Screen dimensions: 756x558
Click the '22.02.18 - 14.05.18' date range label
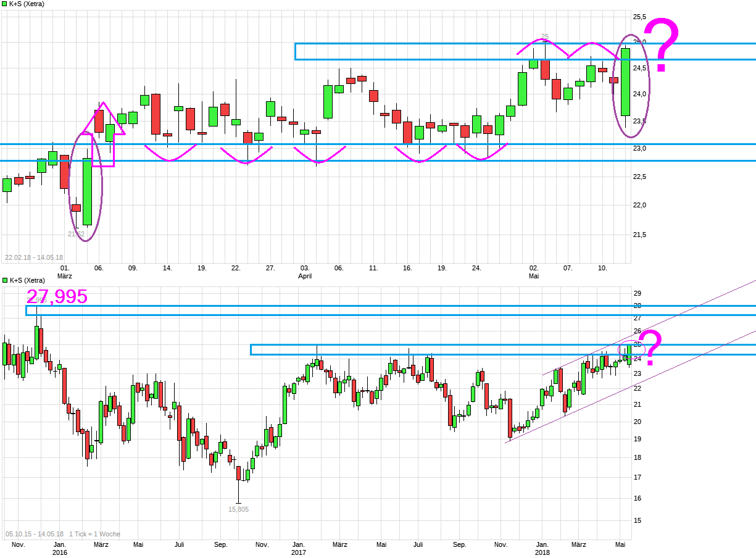[34, 257]
